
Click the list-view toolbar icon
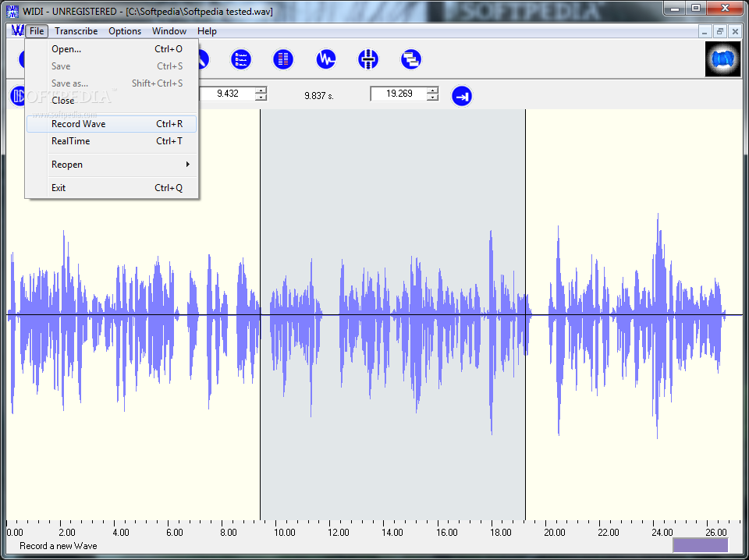[241, 59]
